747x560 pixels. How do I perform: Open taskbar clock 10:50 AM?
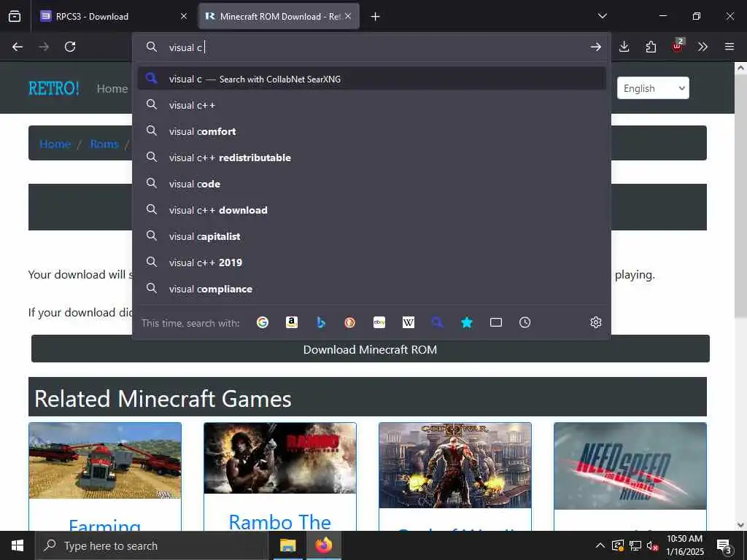point(684,545)
